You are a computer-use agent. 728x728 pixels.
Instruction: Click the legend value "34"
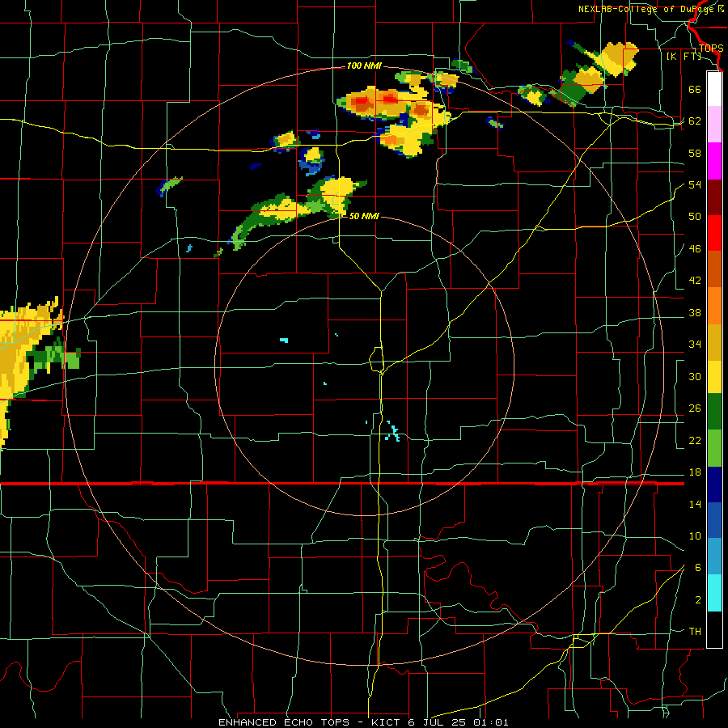point(695,345)
